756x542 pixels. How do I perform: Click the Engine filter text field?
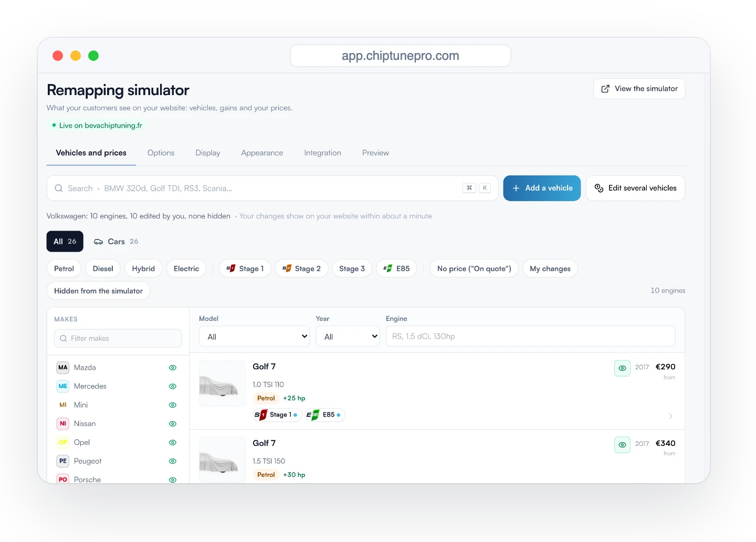click(530, 336)
